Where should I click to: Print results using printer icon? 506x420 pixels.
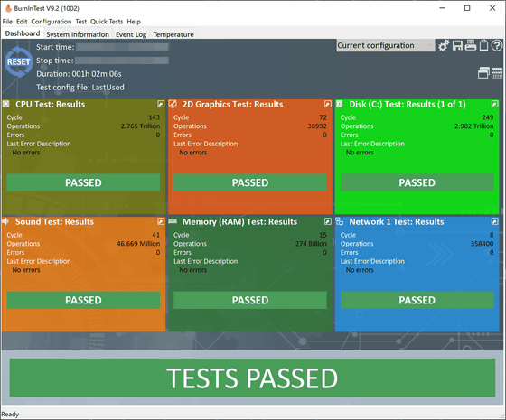coord(471,45)
